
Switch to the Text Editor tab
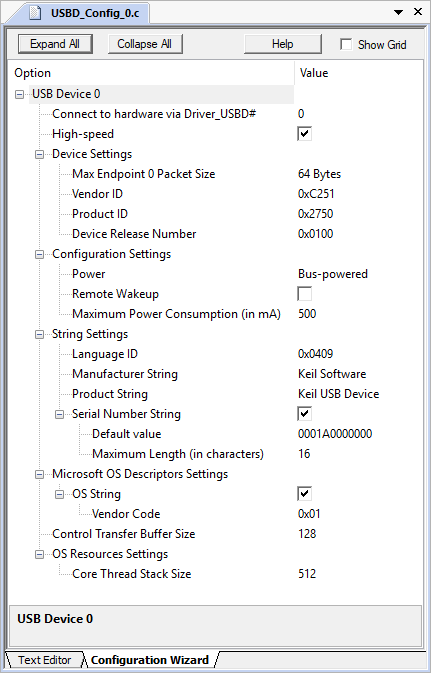pyautogui.click(x=44, y=660)
